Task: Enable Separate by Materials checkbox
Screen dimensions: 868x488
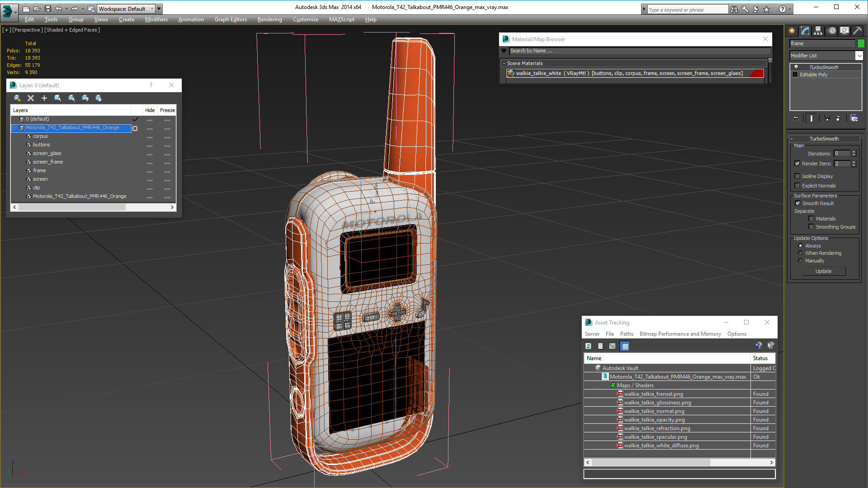Action: click(x=811, y=219)
